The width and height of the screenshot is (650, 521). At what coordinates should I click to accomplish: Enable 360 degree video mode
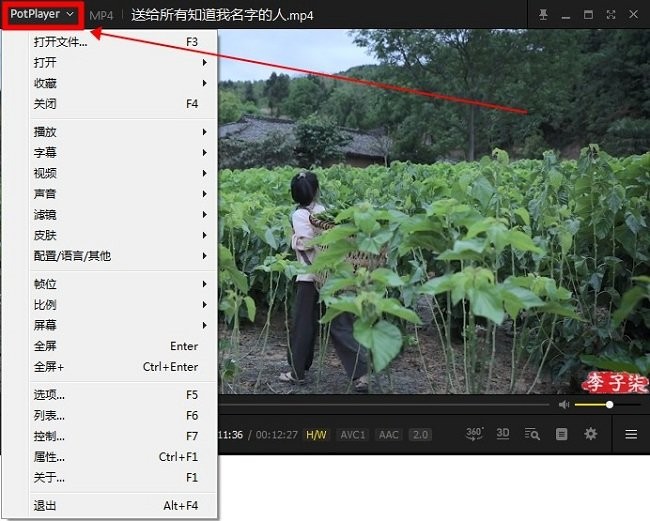[474, 434]
